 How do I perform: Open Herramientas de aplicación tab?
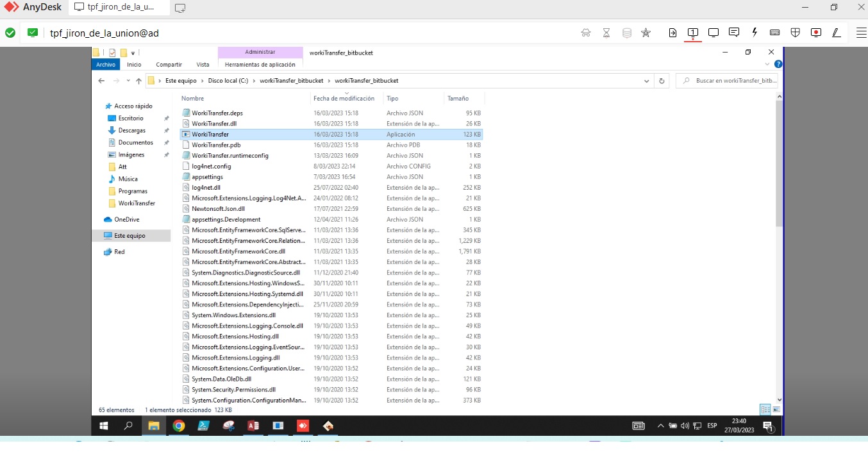tap(260, 64)
